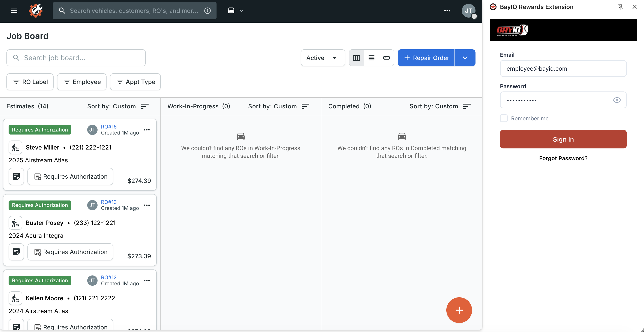
Task: Click the Requires Authorization label on RO#16
Action: [40, 130]
